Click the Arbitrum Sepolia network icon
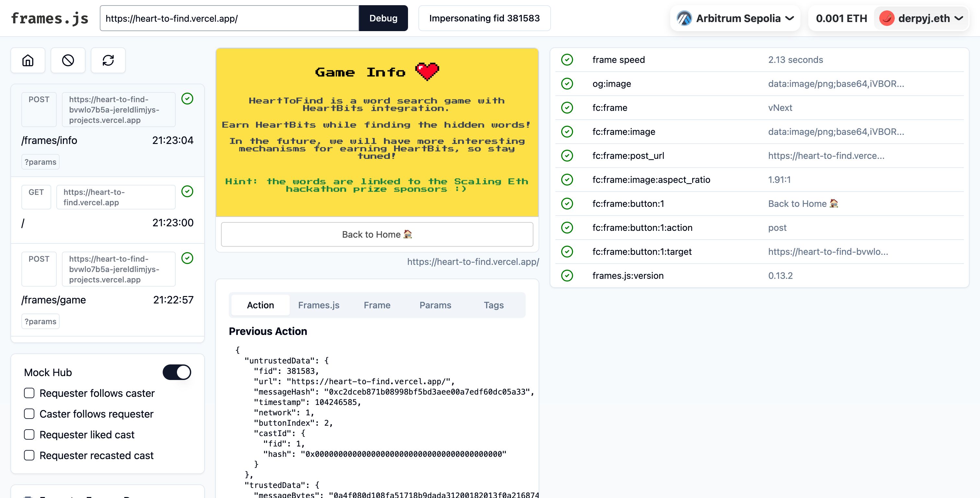980x498 pixels. [x=684, y=18]
